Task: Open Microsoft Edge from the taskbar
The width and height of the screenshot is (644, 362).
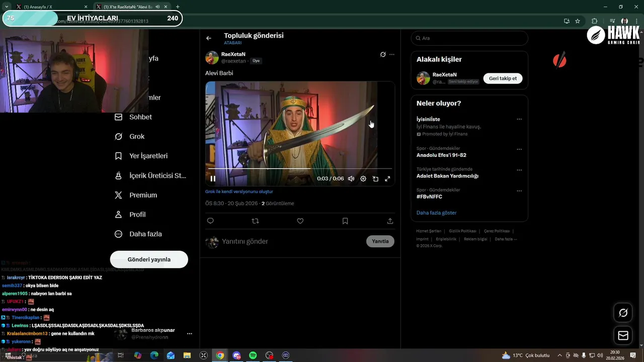Action: coord(154,355)
